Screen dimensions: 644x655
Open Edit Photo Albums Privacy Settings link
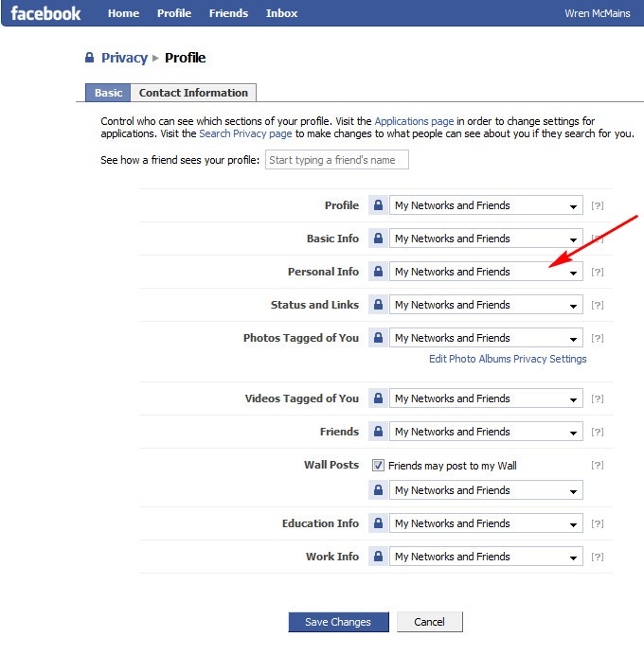pyautogui.click(x=508, y=359)
